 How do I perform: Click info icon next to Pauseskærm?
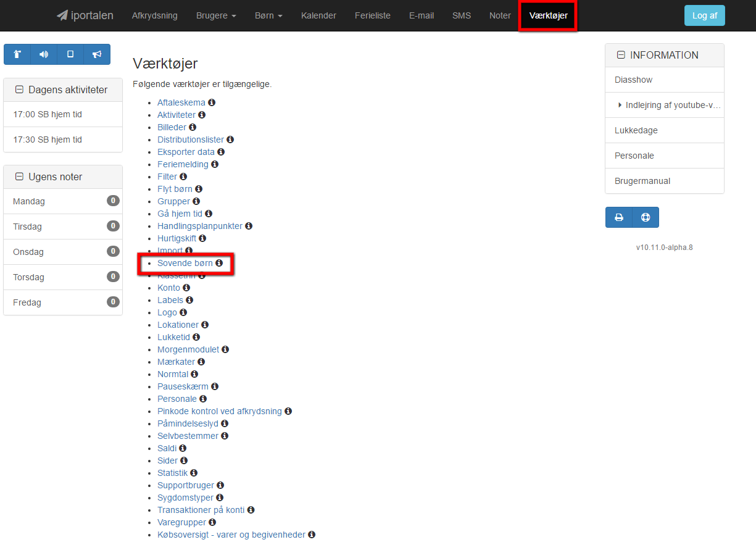(215, 386)
